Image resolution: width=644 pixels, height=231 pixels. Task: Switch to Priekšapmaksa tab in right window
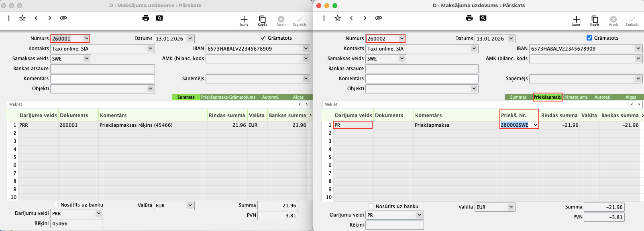pyautogui.click(x=547, y=97)
